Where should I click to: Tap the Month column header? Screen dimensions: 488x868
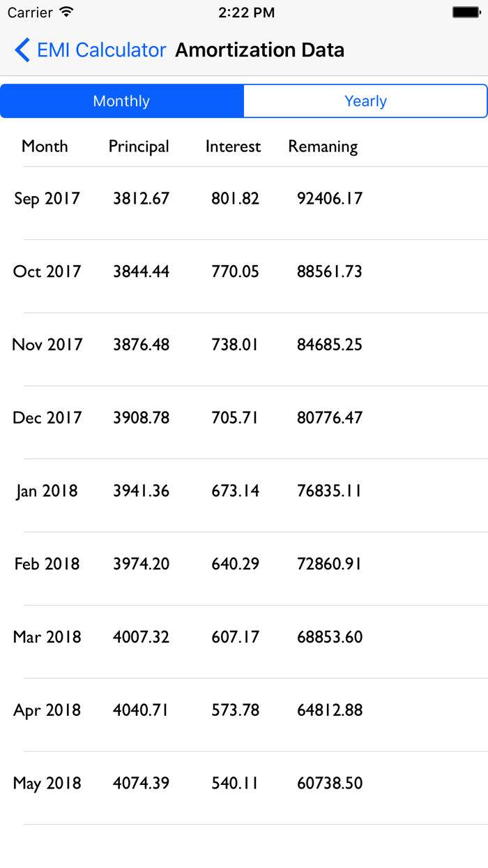[45, 147]
